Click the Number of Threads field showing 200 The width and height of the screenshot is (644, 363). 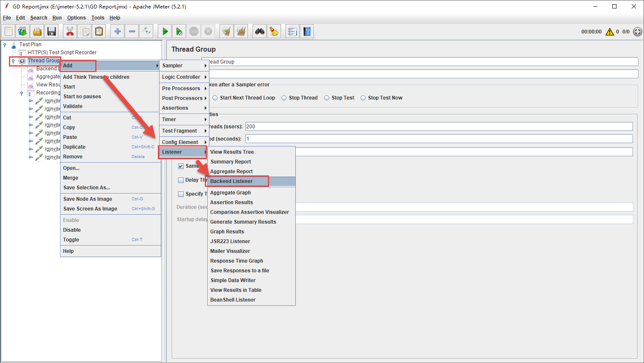coord(438,127)
